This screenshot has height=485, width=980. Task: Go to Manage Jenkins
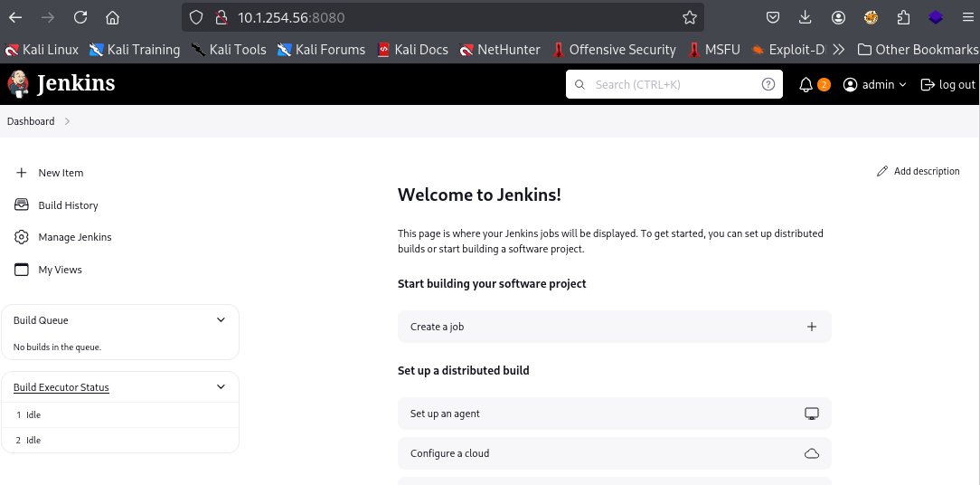[74, 237]
